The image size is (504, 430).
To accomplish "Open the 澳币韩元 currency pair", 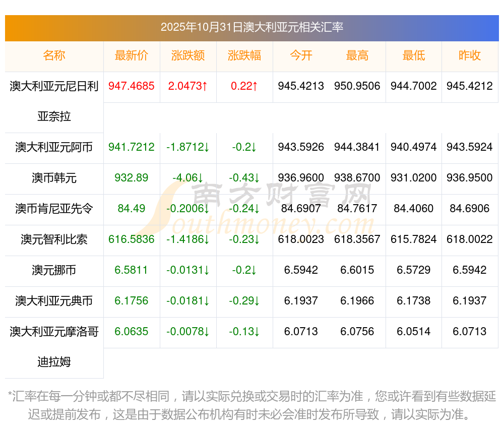I will [54, 178].
